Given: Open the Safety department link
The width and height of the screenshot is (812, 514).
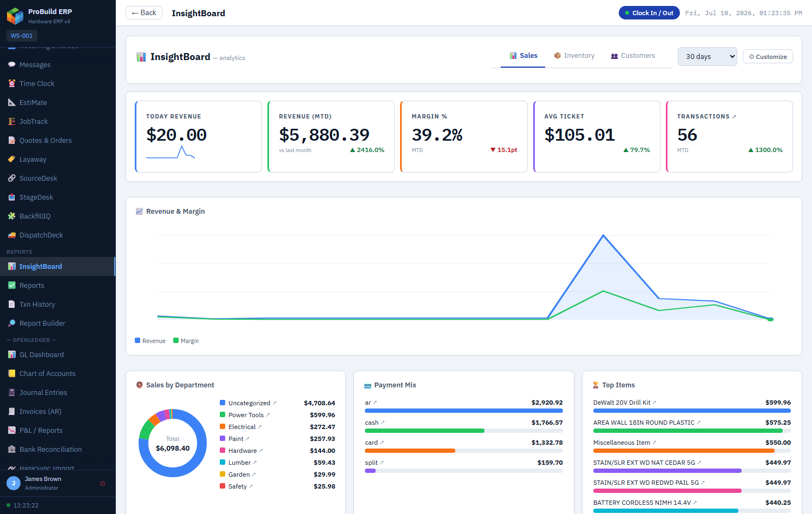Looking at the screenshot, I should click(x=240, y=486).
